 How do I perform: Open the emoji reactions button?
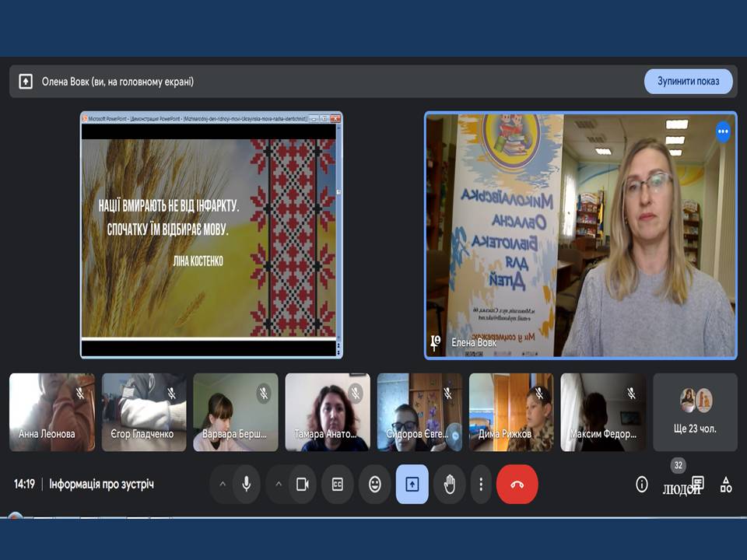tap(375, 484)
